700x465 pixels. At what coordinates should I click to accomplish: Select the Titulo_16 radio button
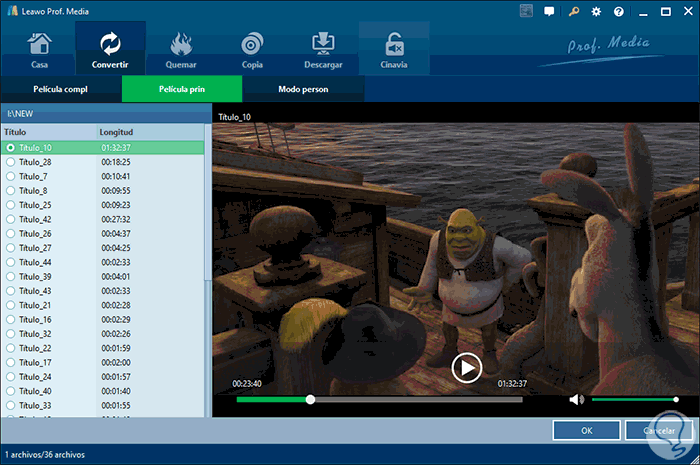[x=10, y=320]
